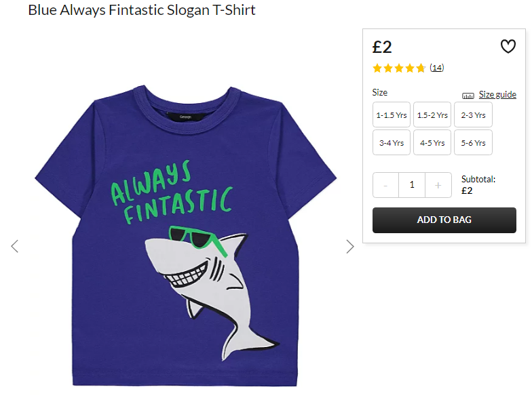Open the Size guide link

coord(497,95)
